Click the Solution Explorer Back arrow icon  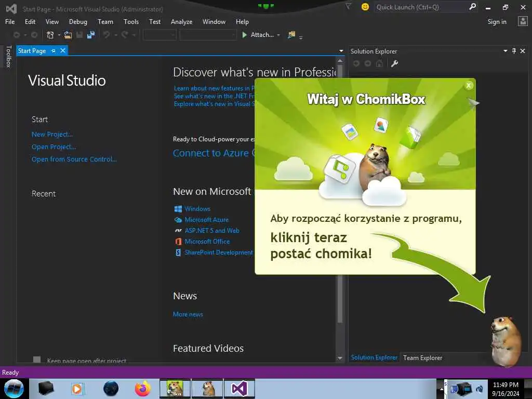point(356,63)
